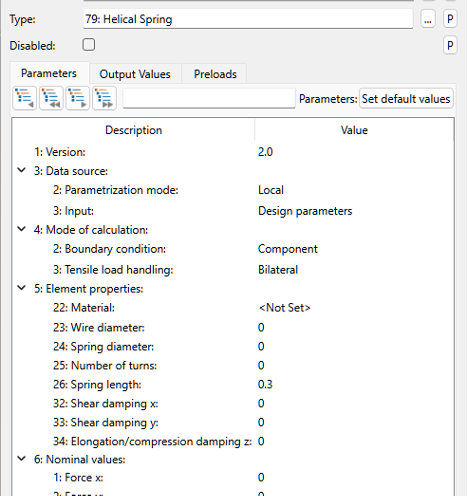This screenshot has height=496, width=468.
Task: Click the Shear damping x value cell
Action: (261, 403)
